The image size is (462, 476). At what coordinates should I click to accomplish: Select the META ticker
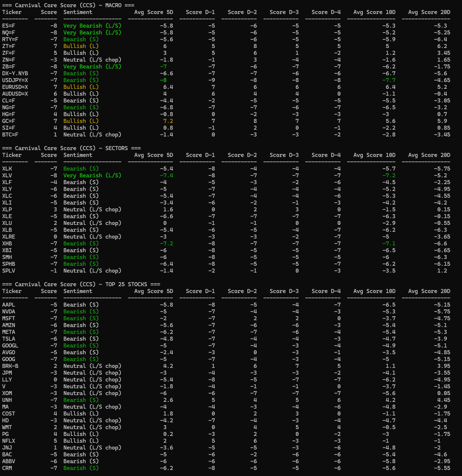coord(9,332)
